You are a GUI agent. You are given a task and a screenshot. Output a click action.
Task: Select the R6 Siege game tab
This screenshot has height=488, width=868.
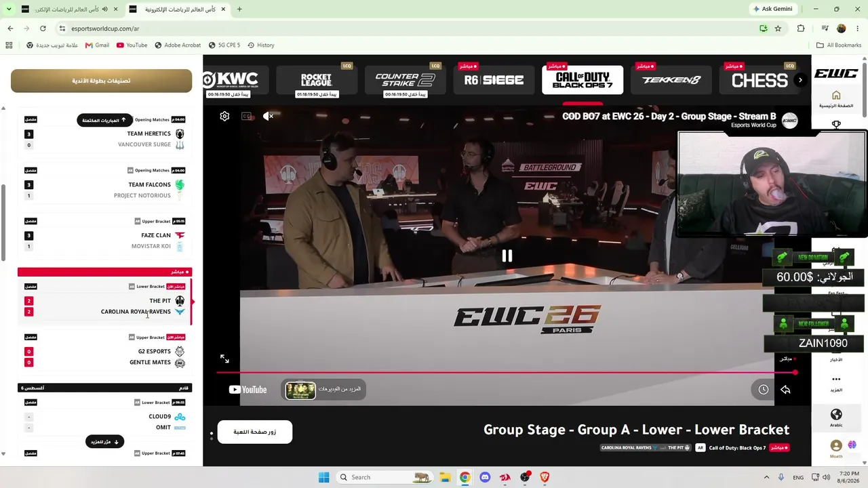pos(494,80)
